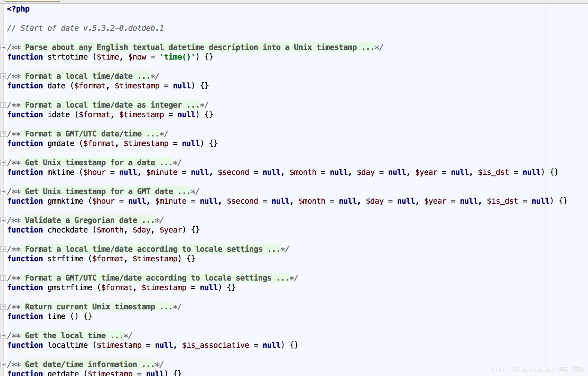Click the 'Parse about any English textual datetime' comment
The width and height of the screenshot is (588, 376).
[x=198, y=47]
